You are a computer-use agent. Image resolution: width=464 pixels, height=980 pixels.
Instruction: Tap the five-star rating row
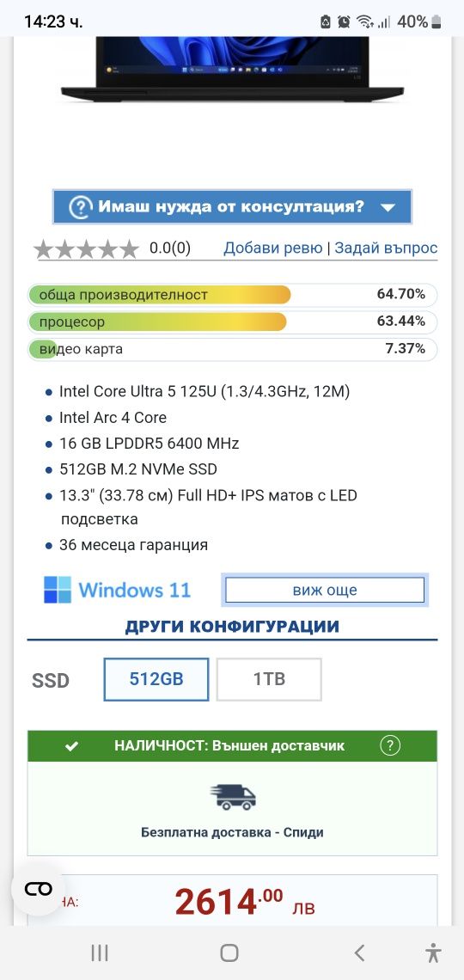tap(86, 248)
